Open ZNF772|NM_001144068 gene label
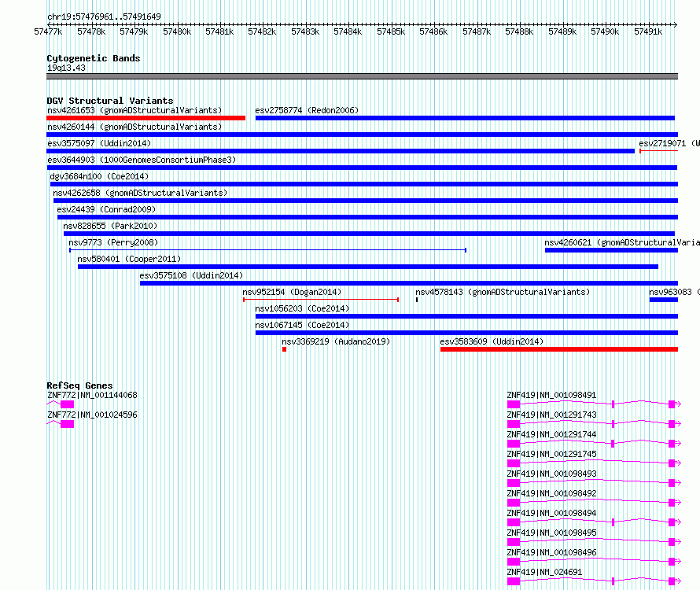This screenshot has height=590, width=700. pyautogui.click(x=92, y=395)
